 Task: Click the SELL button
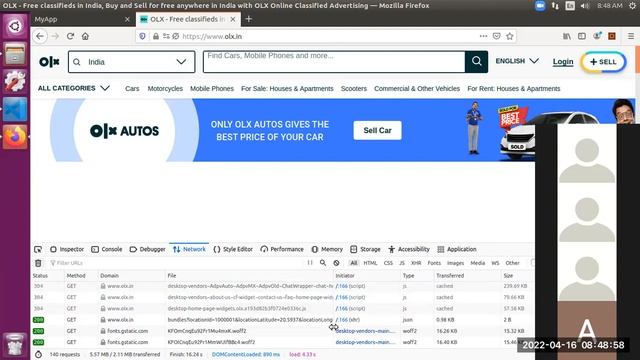[603, 62]
